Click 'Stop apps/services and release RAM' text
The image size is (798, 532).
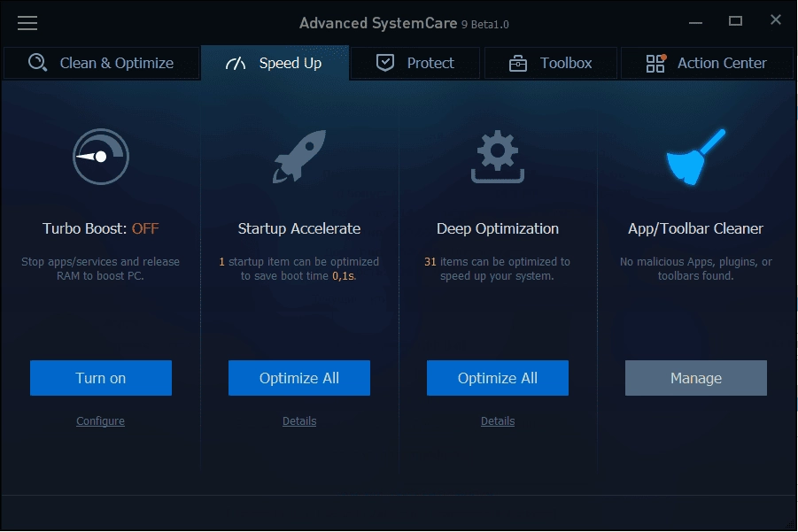(100, 268)
